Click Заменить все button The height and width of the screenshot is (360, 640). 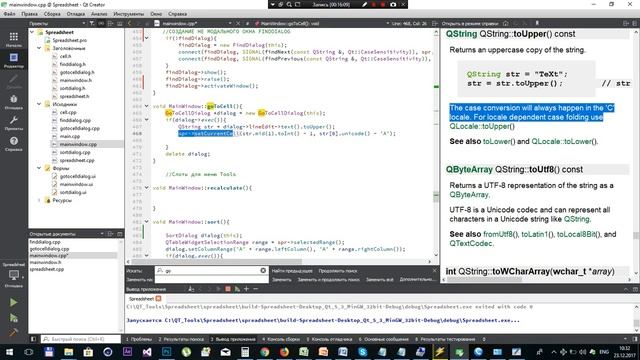[379, 280]
